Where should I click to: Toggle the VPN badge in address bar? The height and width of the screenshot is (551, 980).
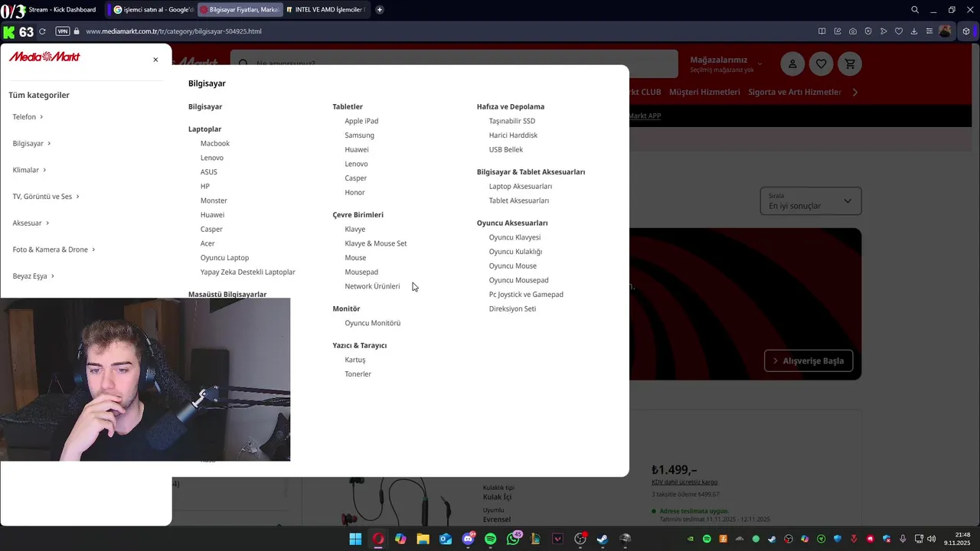point(63,31)
